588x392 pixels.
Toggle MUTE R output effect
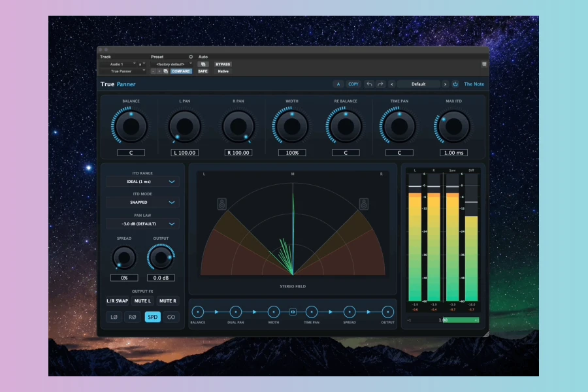click(x=168, y=301)
